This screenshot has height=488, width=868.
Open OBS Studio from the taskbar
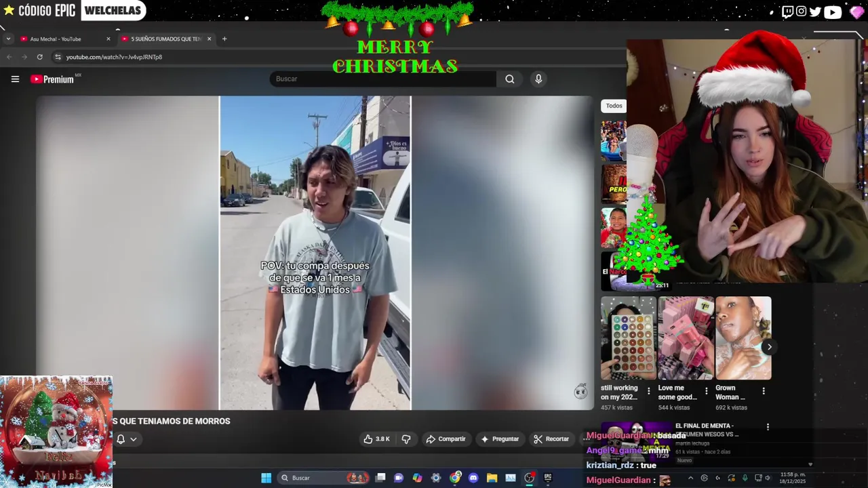tap(529, 478)
